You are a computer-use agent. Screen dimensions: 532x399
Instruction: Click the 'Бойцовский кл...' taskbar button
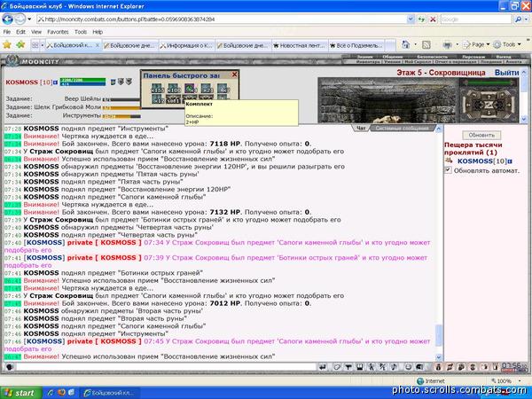tap(110, 393)
